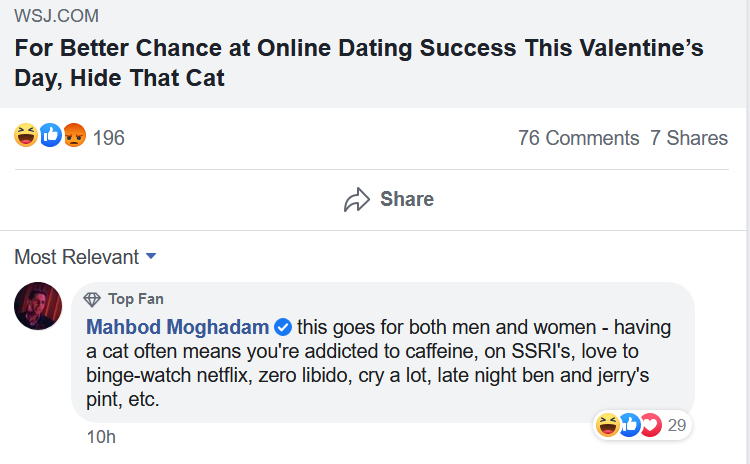Click the Like thumb on the comment's reactions
The image size is (750, 464).
coord(629,425)
